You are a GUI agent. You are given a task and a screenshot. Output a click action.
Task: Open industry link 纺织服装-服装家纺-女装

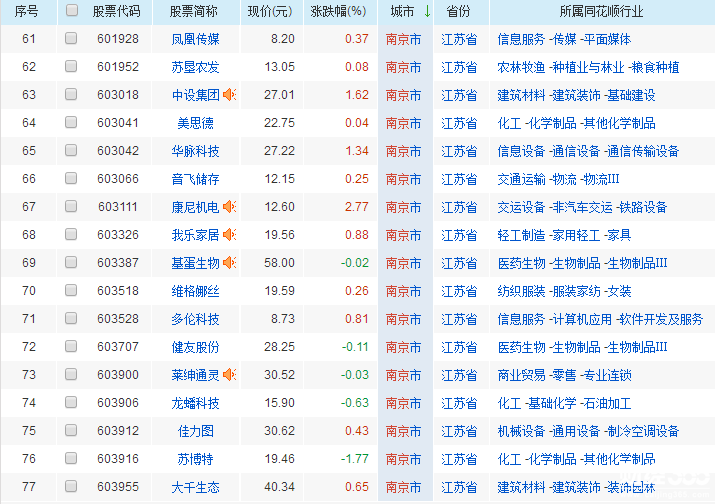564,291
